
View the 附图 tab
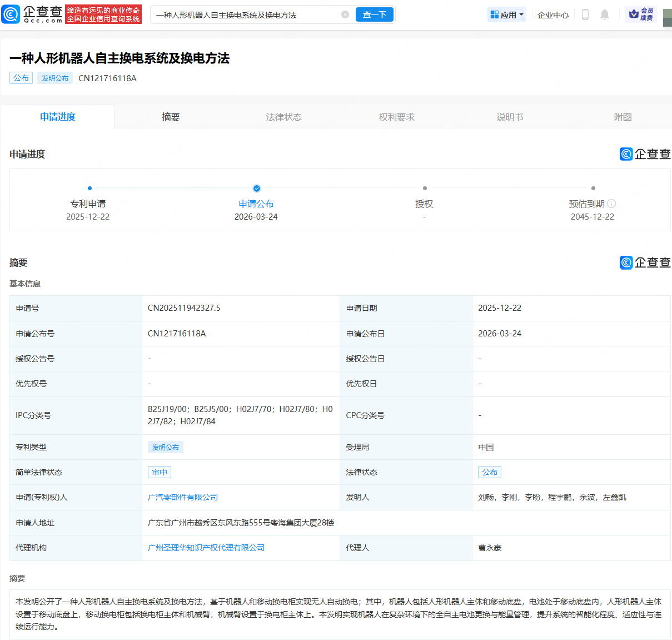[x=623, y=117]
